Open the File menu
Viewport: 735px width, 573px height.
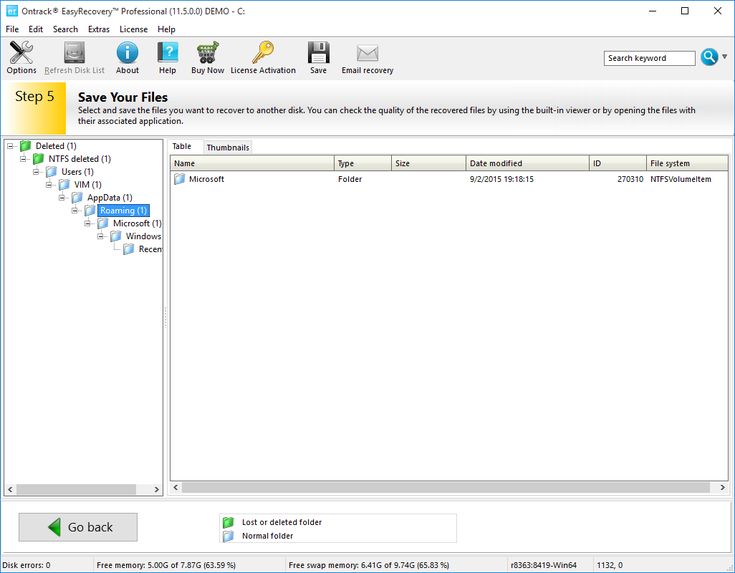12,29
